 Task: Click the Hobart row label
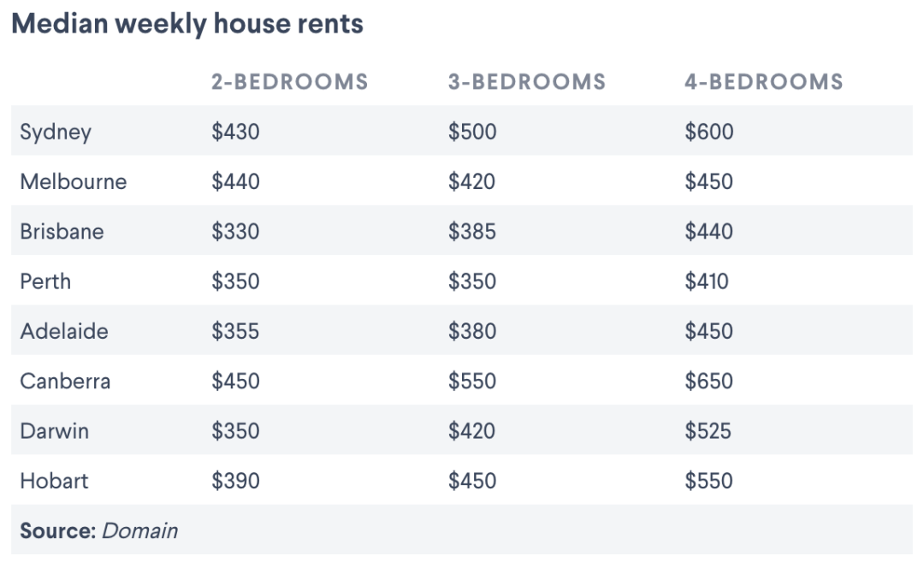pyautogui.click(x=54, y=481)
